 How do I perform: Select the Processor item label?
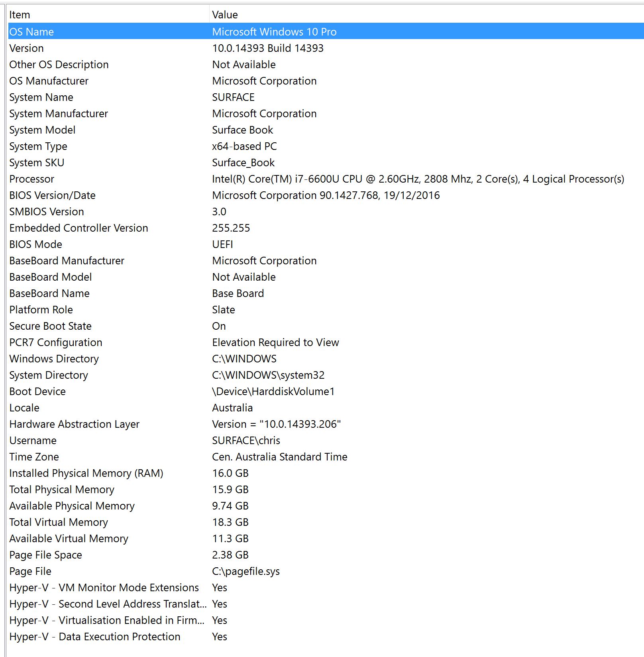pyautogui.click(x=31, y=179)
